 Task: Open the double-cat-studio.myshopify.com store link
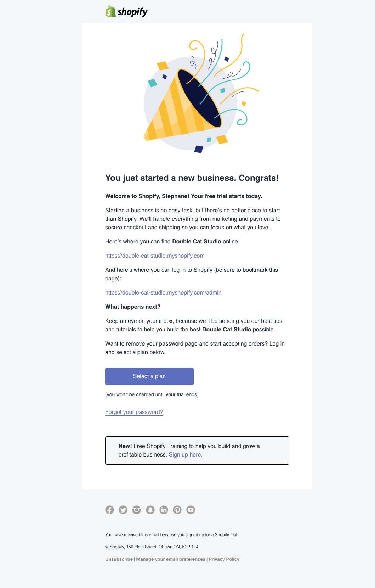pyautogui.click(x=155, y=256)
